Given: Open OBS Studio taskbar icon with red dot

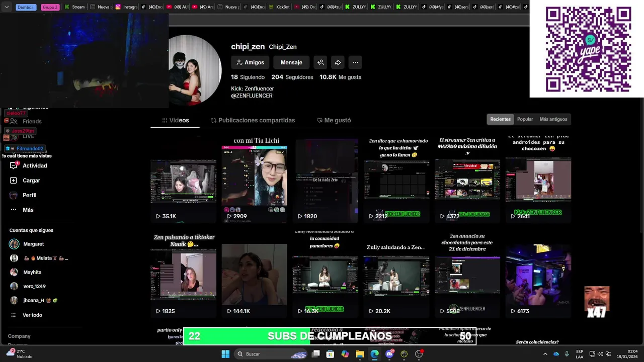Looking at the screenshot, I should point(419,354).
